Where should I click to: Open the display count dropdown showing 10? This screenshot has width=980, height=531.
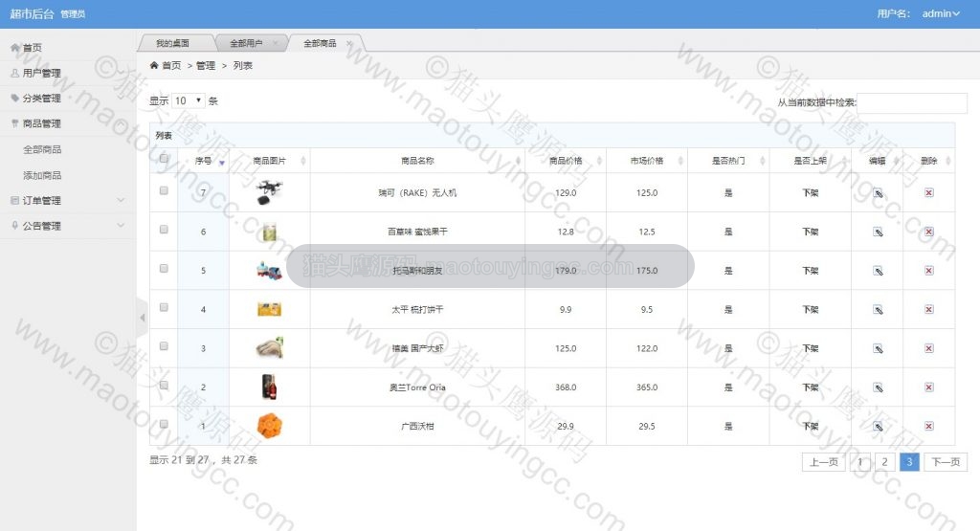[x=189, y=100]
